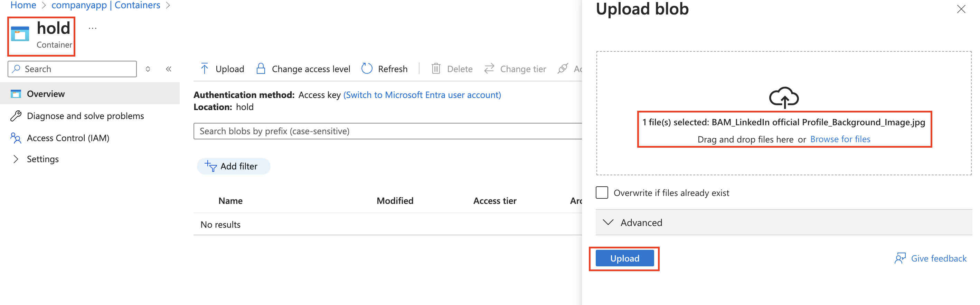The width and height of the screenshot is (980, 305).
Task: Close the Upload blob panel
Action: (x=961, y=9)
